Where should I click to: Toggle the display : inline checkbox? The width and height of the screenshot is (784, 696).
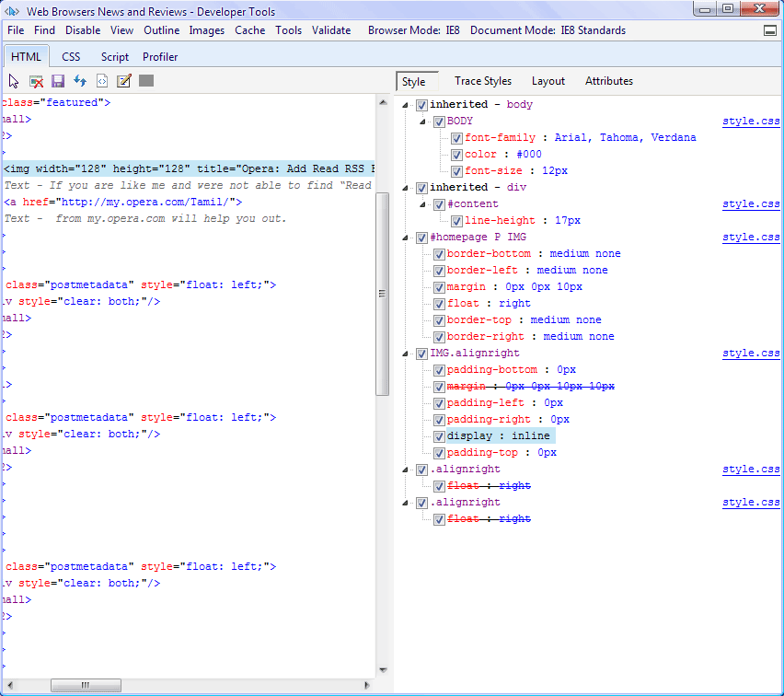pos(439,436)
